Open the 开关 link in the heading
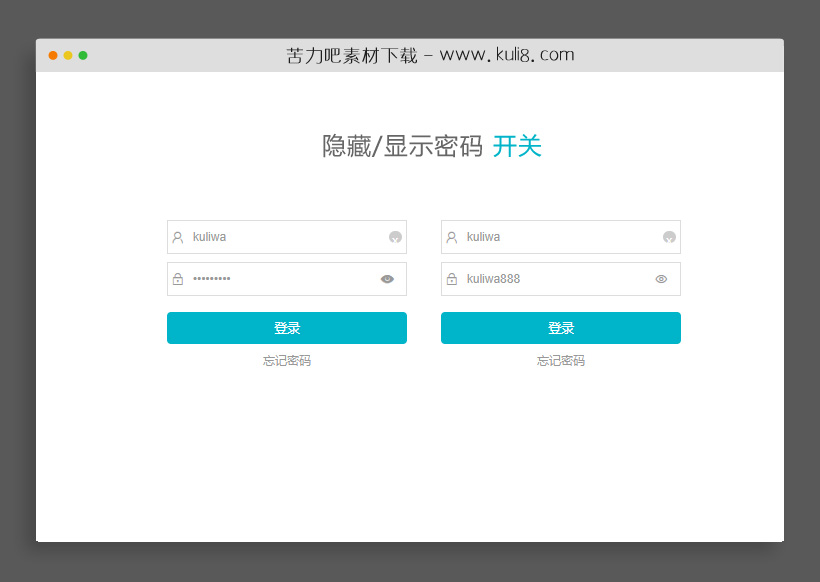This screenshot has width=820, height=582. pos(518,146)
